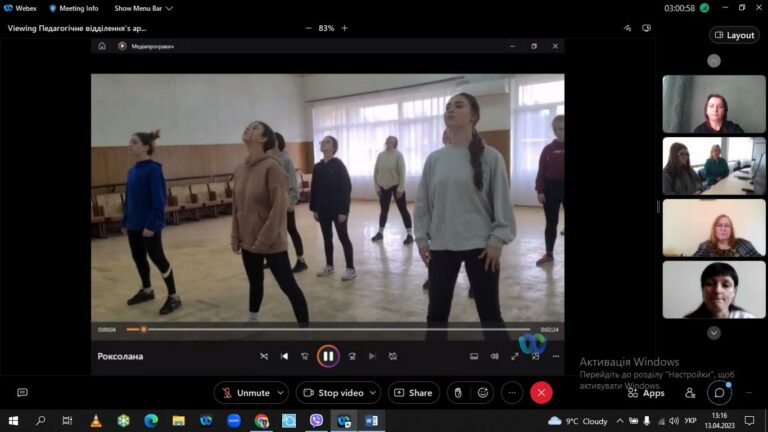Open Apps in Webex controls

(647, 393)
